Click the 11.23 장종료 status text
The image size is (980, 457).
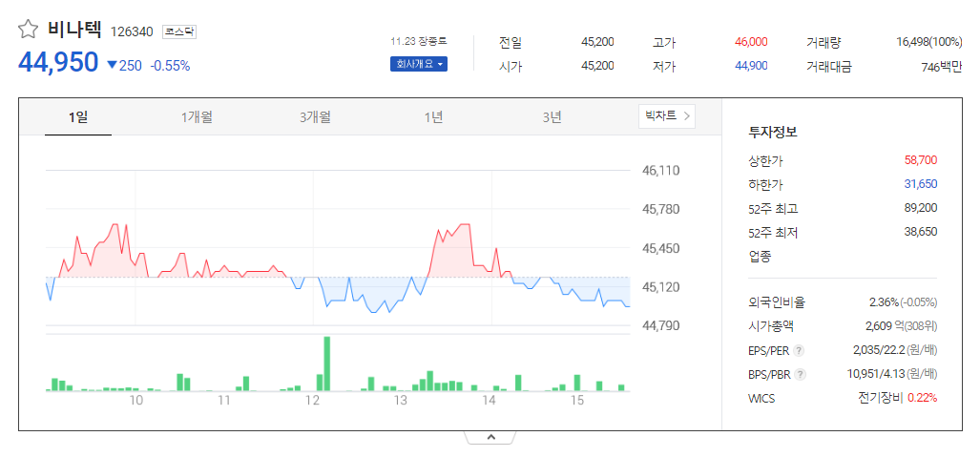click(x=419, y=41)
